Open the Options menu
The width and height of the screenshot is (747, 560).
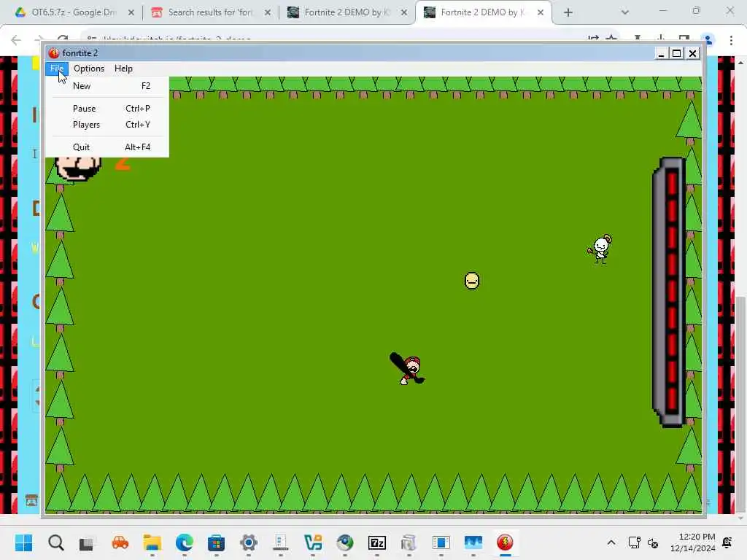click(x=89, y=69)
